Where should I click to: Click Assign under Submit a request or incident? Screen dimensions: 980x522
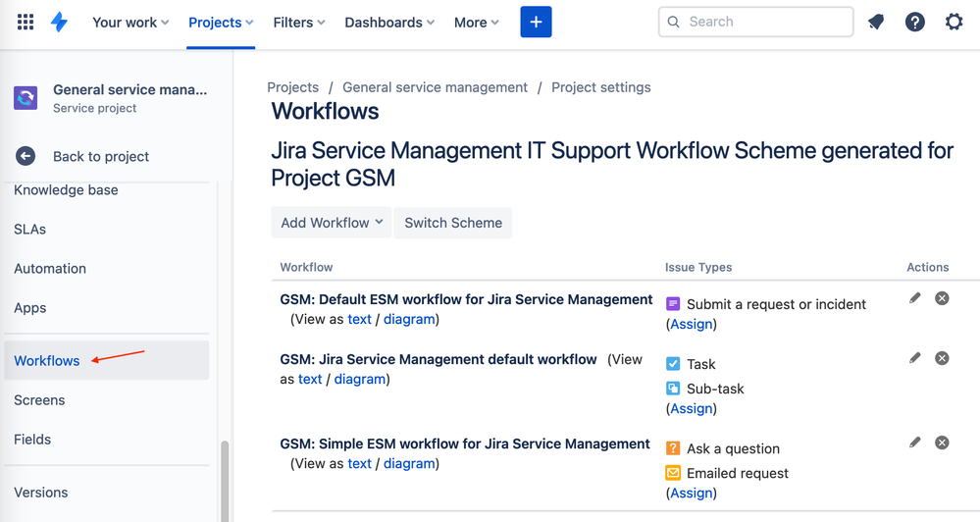coord(692,324)
